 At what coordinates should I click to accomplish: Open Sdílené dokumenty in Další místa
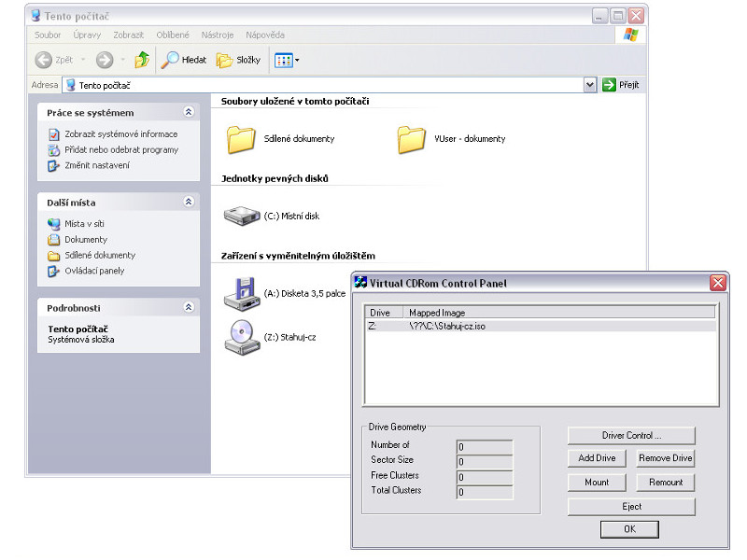tap(100, 255)
